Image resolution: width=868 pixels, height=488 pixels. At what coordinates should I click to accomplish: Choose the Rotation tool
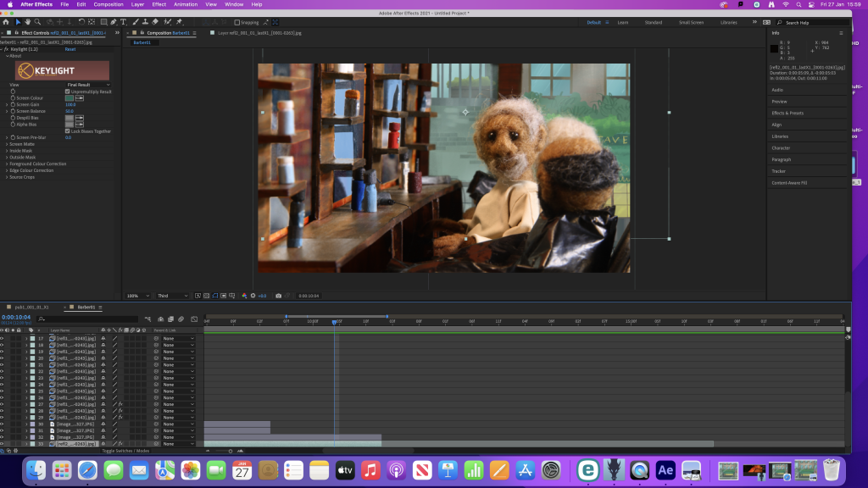coord(81,22)
